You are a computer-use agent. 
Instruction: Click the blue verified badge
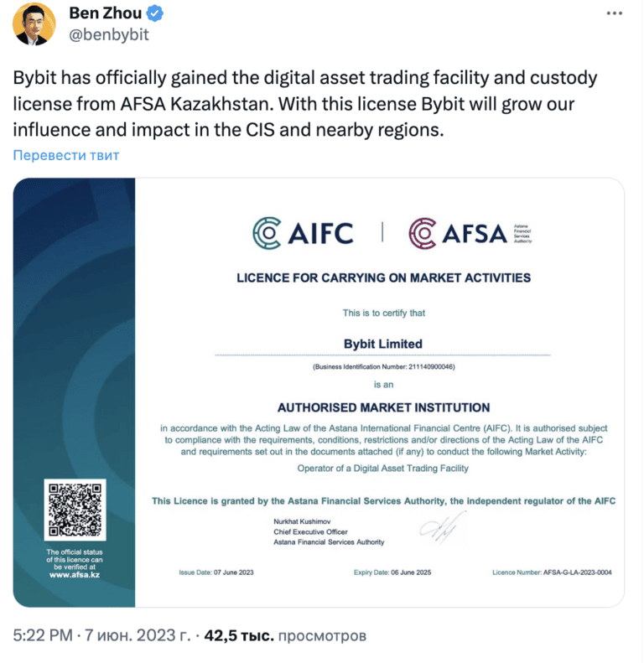tap(155, 14)
